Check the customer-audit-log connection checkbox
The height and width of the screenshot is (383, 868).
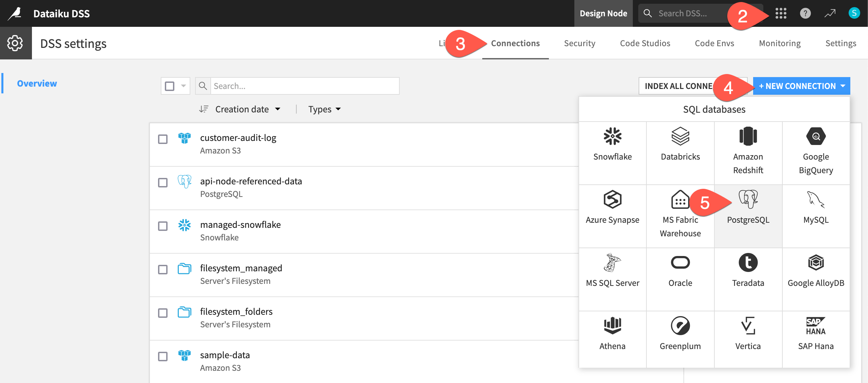pyautogui.click(x=163, y=139)
